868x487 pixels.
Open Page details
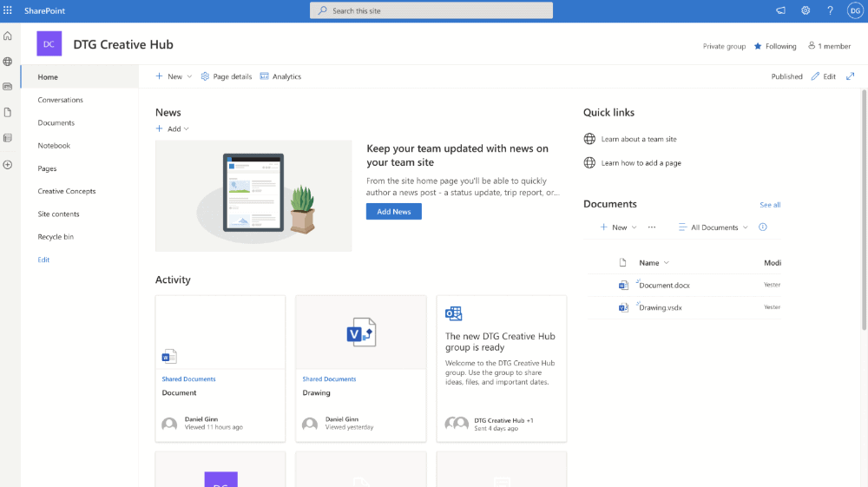pos(226,76)
